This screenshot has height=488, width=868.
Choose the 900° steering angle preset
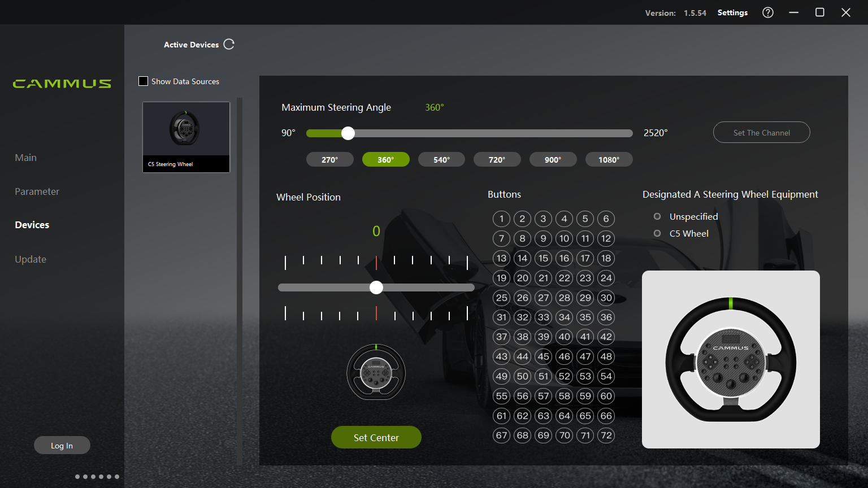point(553,159)
